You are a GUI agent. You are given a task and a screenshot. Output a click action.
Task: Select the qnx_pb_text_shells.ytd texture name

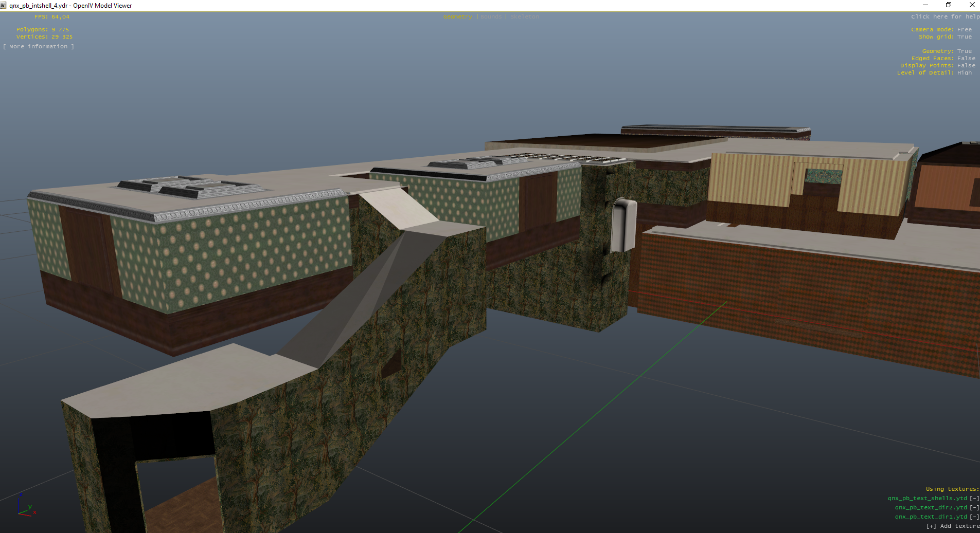[928, 499]
